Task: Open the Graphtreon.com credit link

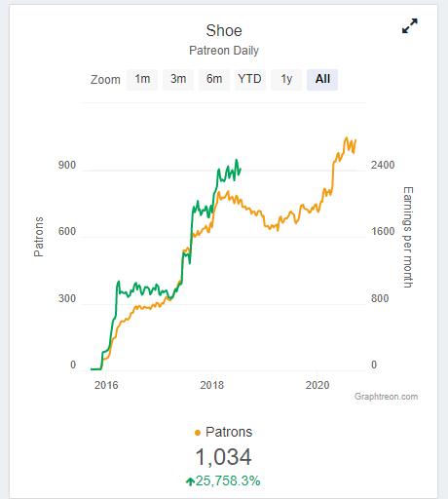Action: [386, 397]
